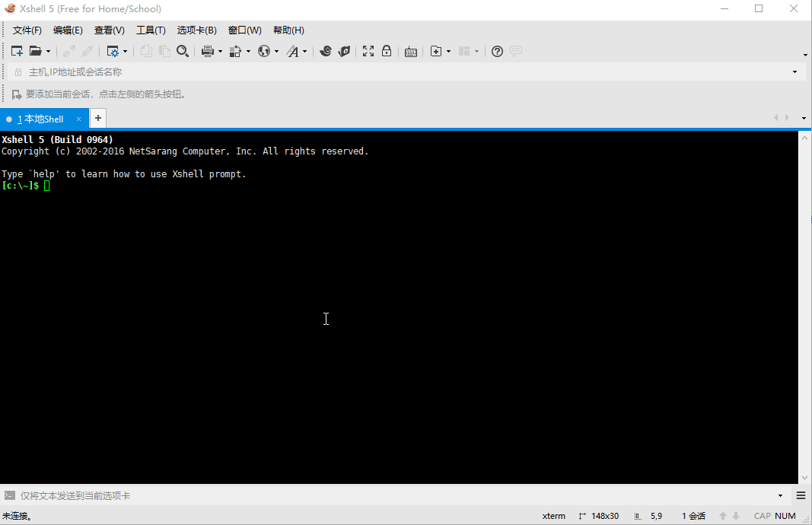812x525 pixels.
Task: Expand the toolbar overflow arrow
Action: (805, 55)
